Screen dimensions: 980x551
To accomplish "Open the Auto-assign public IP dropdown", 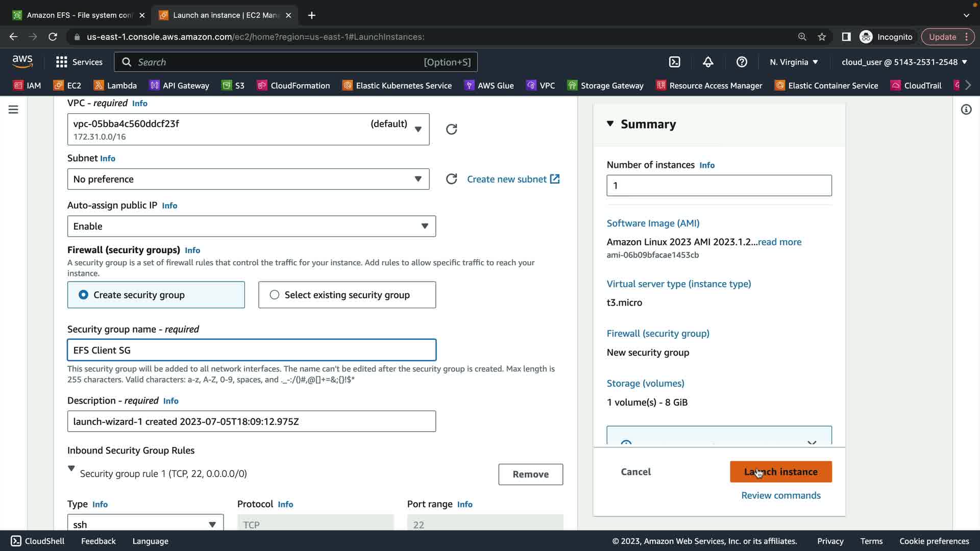I will click(251, 226).
